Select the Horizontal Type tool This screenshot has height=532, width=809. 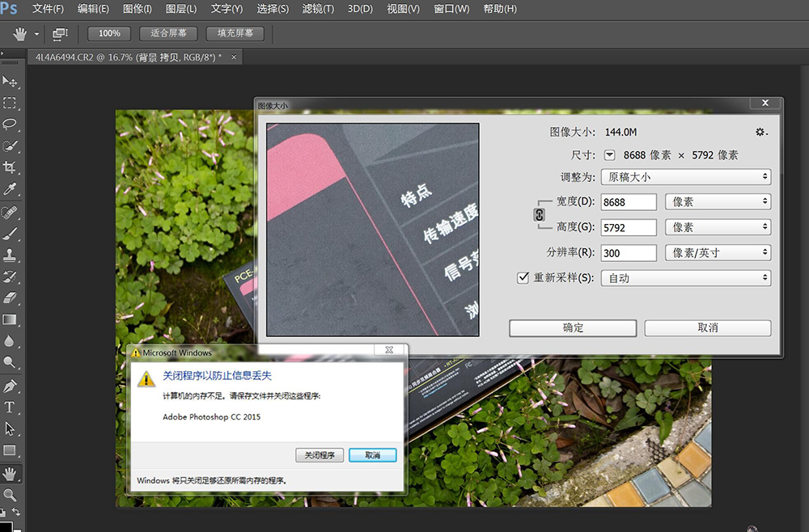point(10,407)
